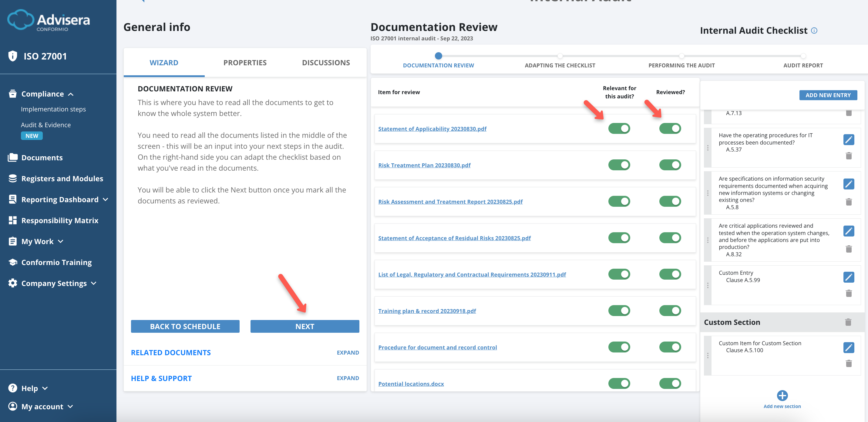The height and width of the screenshot is (422, 868).
Task: Toggle Reviewed for Training plan & record
Action: (x=670, y=311)
